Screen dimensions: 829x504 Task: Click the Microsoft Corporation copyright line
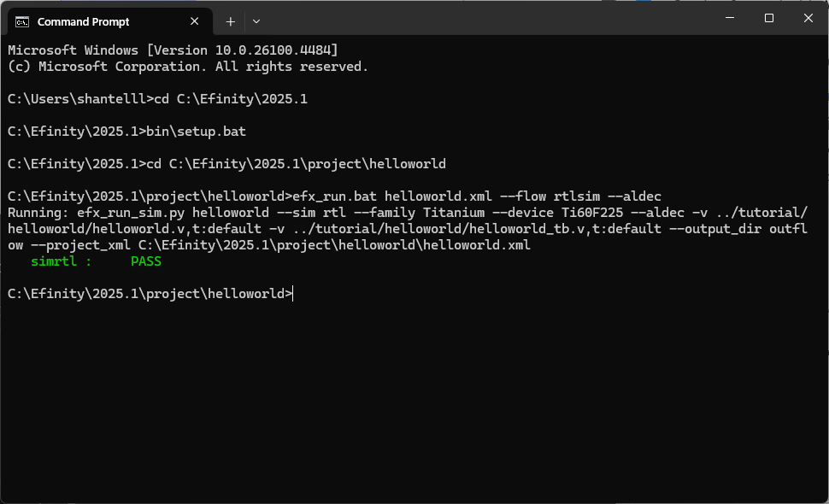[188, 67]
